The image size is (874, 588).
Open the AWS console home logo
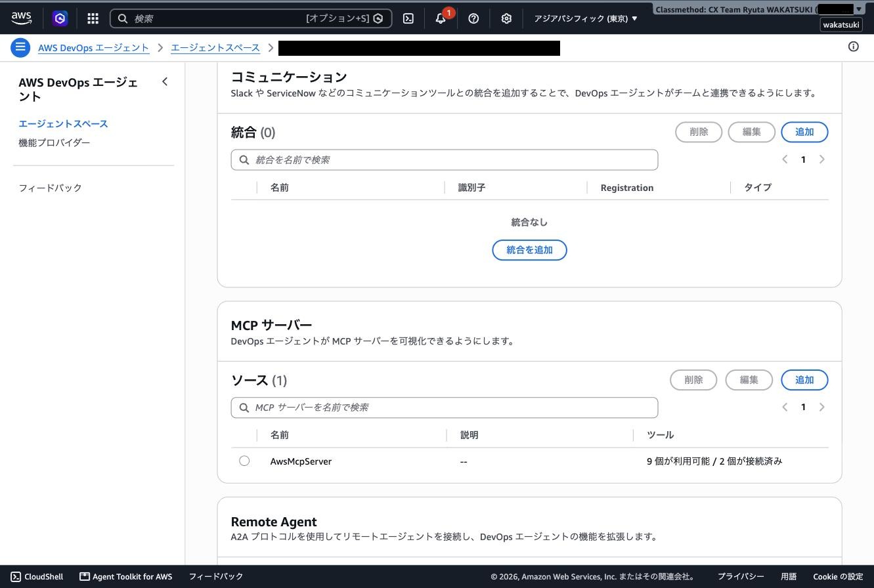pos(21,18)
